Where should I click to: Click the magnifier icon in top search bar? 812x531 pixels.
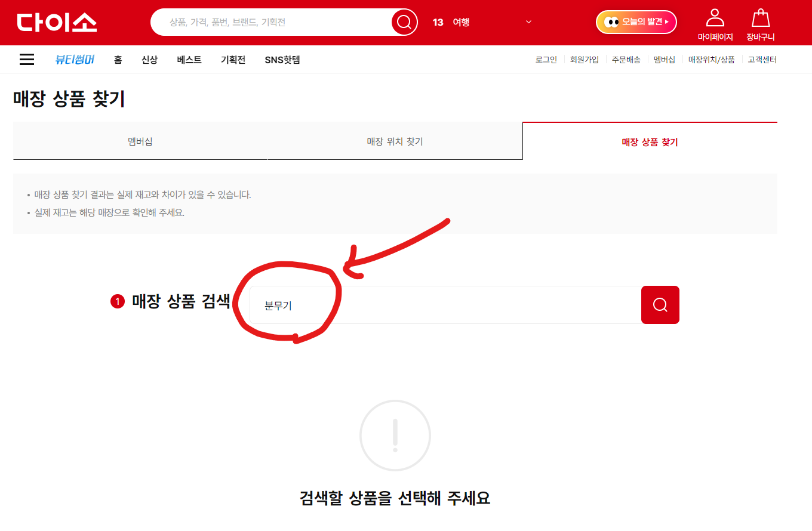coord(404,22)
